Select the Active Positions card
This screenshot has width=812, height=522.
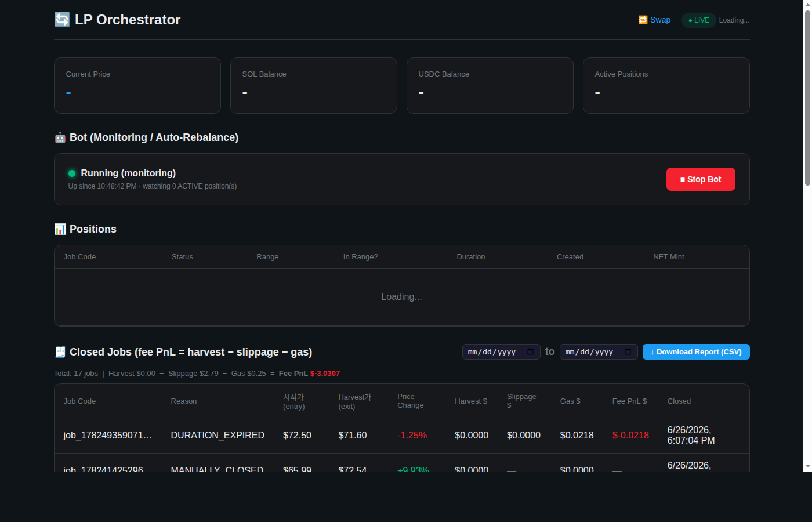666,85
